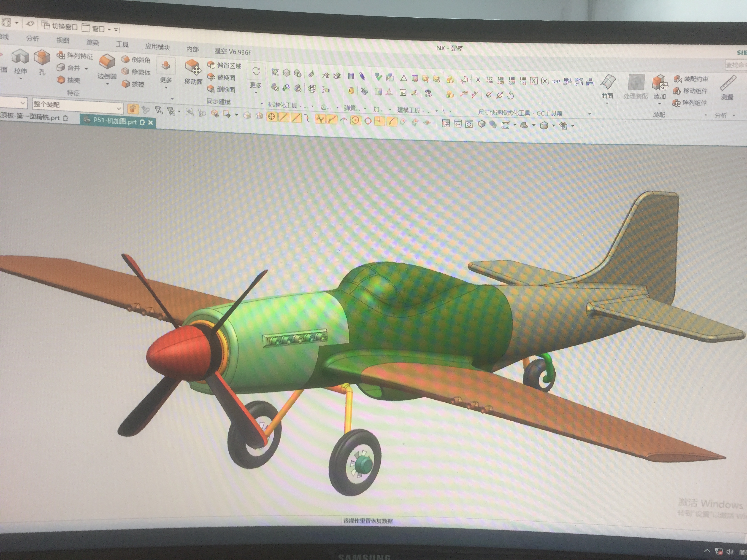The width and height of the screenshot is (747, 560).
Task: Expand the 曲面 dropdown arrow
Action: pos(607,103)
